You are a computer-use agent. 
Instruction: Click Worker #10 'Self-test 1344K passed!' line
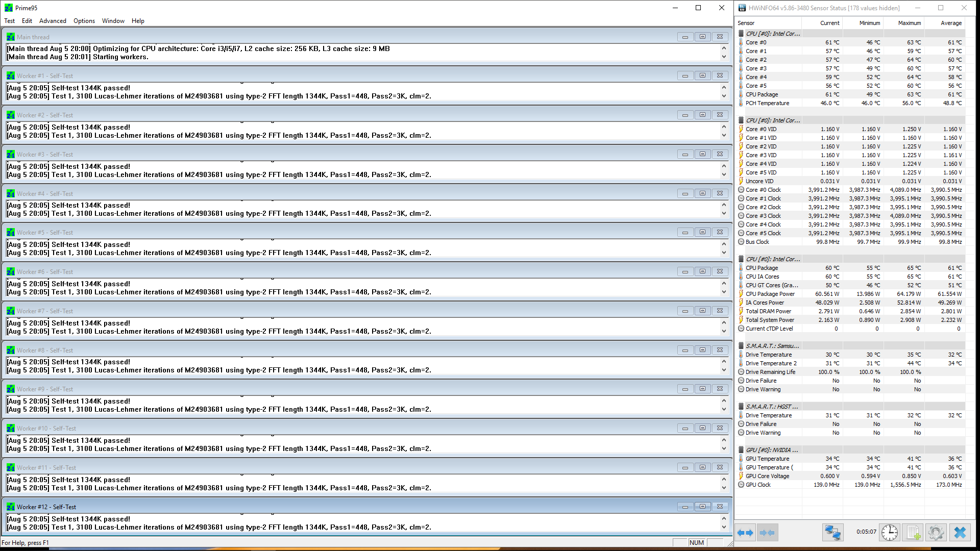point(68,440)
